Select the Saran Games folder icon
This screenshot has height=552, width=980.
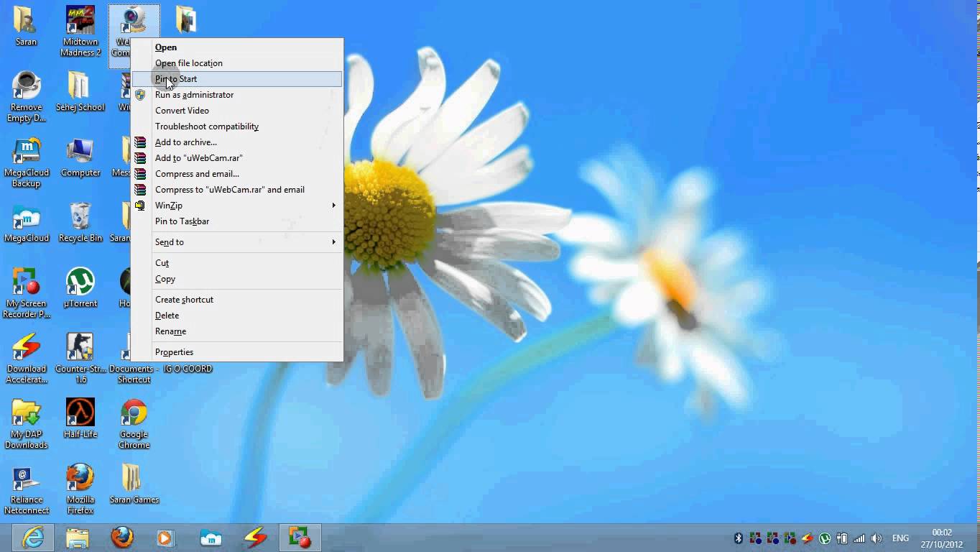point(134,484)
